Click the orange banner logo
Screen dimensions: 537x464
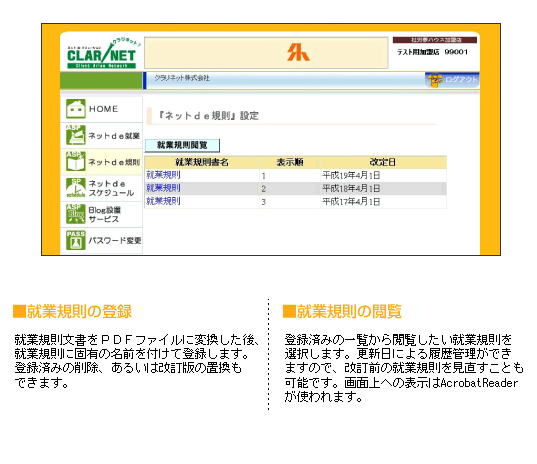(298, 53)
